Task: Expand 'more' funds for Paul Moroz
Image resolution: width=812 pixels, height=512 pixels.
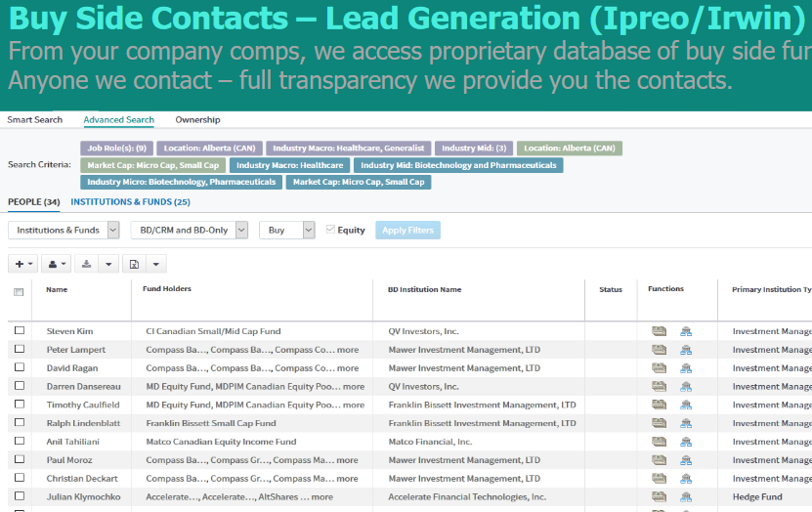Action: 347,460
